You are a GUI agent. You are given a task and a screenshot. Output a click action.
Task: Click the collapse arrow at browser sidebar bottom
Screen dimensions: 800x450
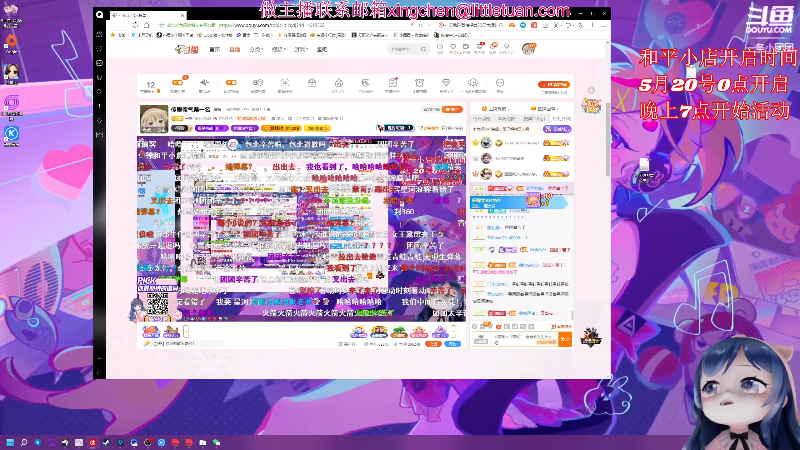click(x=99, y=373)
